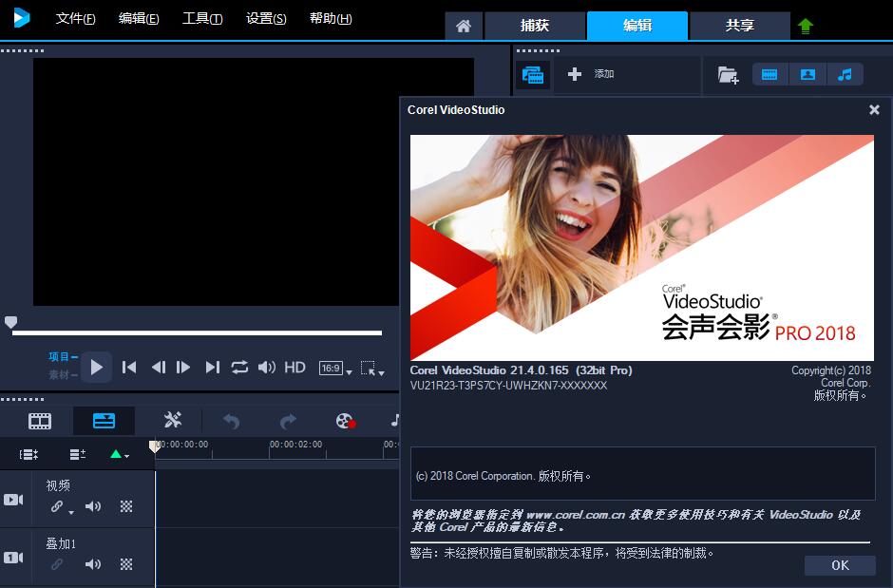Toggle audio files filter in library

[x=845, y=74]
